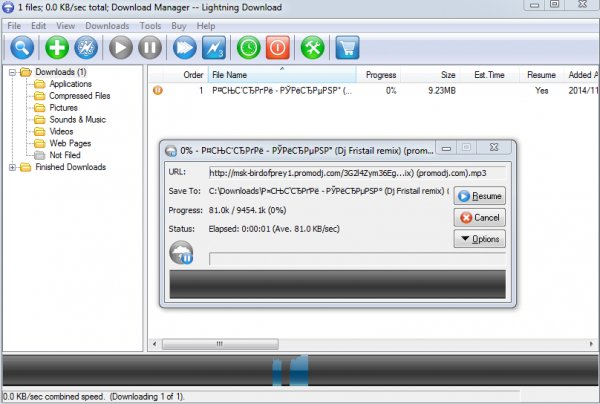Click the Lightning Download app title icon

pos(8,7)
